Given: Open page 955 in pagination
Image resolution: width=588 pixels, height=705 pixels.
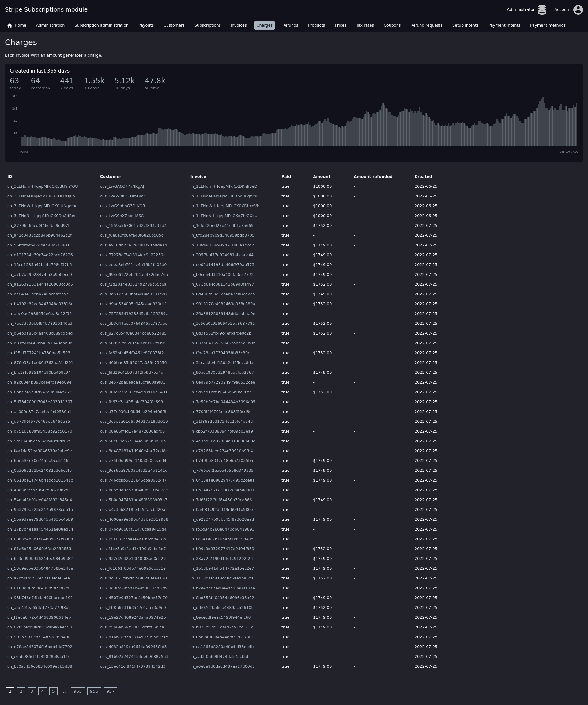Looking at the screenshot, I should [x=77, y=691].
